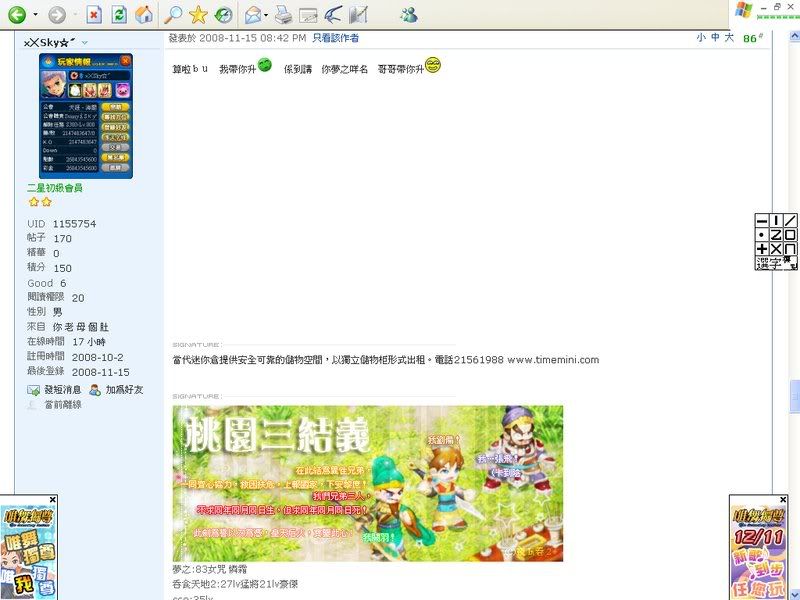Go to the Home page icon
Screen dimensions: 800x600
tap(144, 15)
